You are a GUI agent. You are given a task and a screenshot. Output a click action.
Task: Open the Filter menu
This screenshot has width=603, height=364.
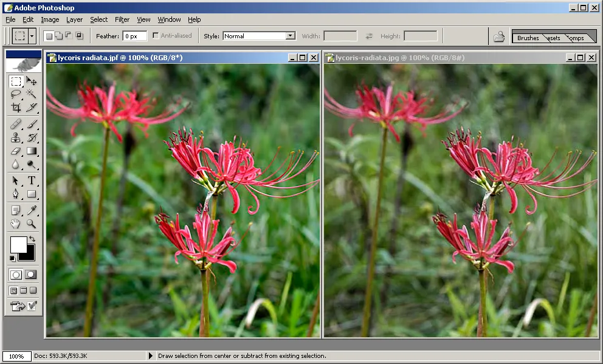tap(122, 19)
